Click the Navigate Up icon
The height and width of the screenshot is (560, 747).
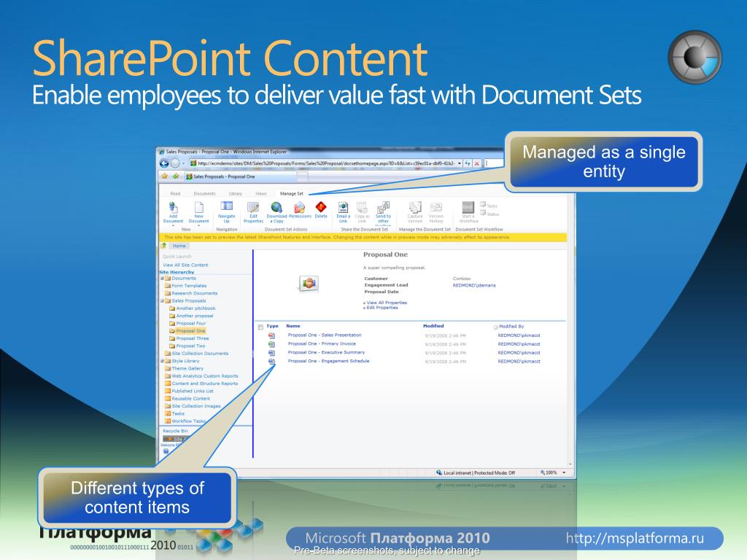tap(226, 206)
